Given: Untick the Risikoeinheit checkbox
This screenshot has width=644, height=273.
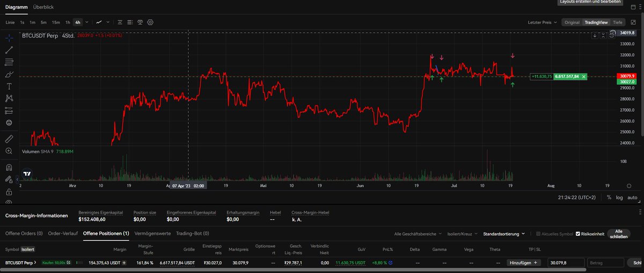Looking at the screenshot, I should tap(578, 234).
